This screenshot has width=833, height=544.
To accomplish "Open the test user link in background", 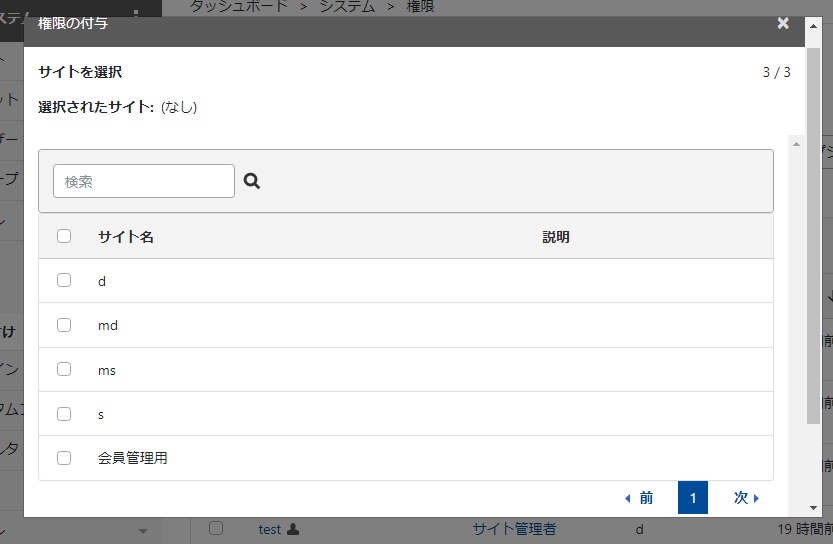I will click(269, 529).
